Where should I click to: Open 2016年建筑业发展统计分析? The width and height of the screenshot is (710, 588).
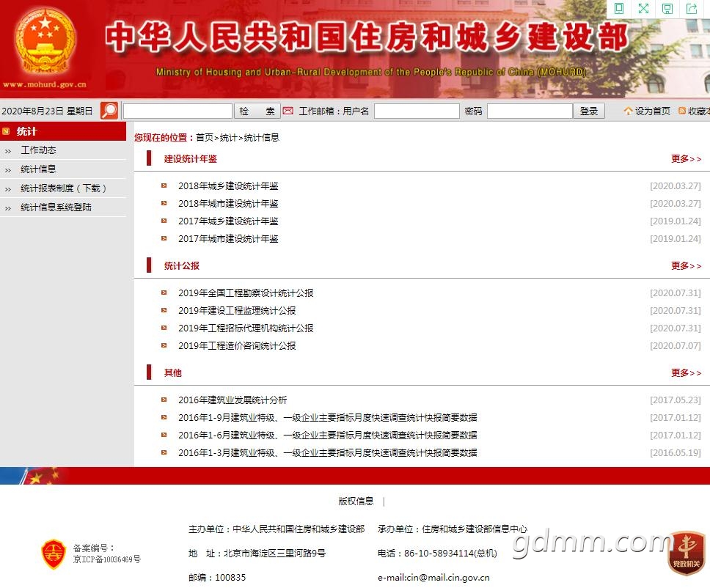(x=233, y=400)
